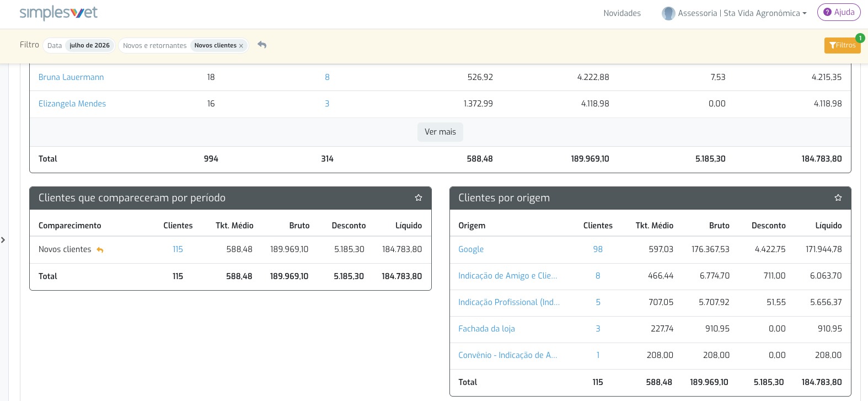This screenshot has width=868, height=401.
Task: Click the Novos e retornantes filter label
Action: pos(154,46)
